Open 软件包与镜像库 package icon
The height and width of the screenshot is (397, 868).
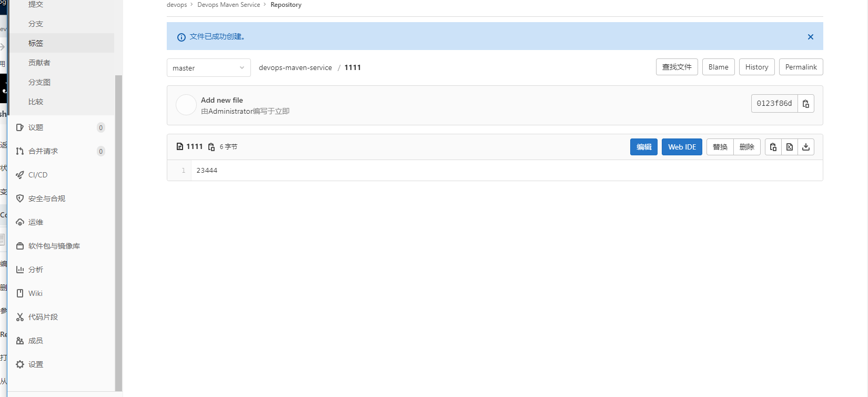pyautogui.click(x=20, y=246)
